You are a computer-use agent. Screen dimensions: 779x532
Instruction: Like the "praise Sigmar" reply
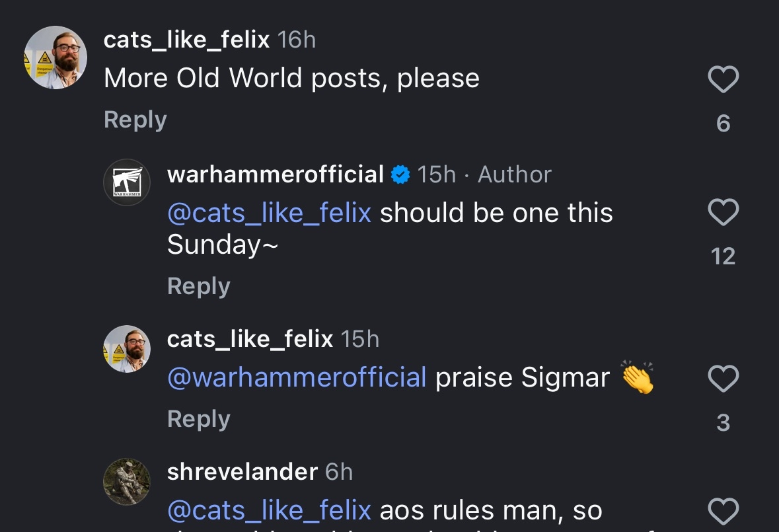723,379
